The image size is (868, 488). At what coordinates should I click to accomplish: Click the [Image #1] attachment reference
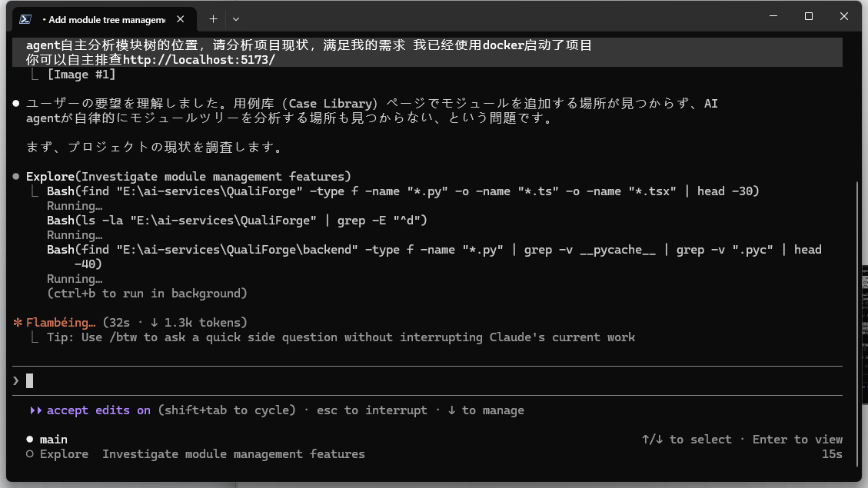pos(81,74)
